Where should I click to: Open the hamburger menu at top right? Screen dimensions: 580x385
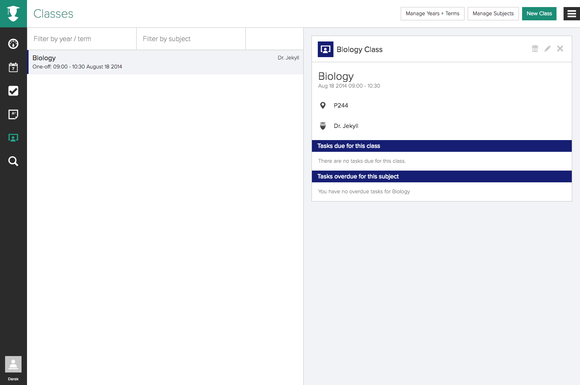571,14
